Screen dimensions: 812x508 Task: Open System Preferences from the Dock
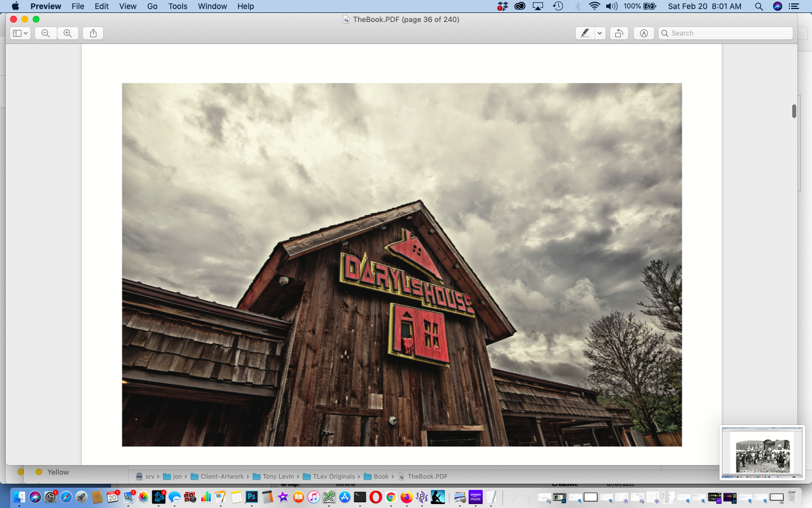(x=51, y=497)
